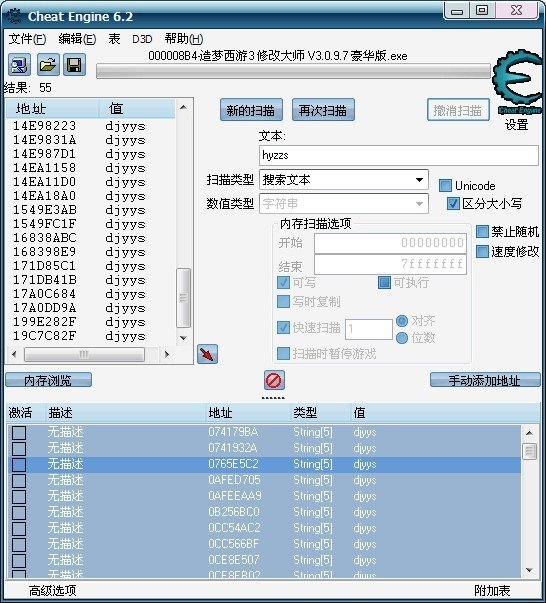Viewport: 546px width, 603px height.
Task: Select table row with address 0CE8E507
Action: point(264,560)
